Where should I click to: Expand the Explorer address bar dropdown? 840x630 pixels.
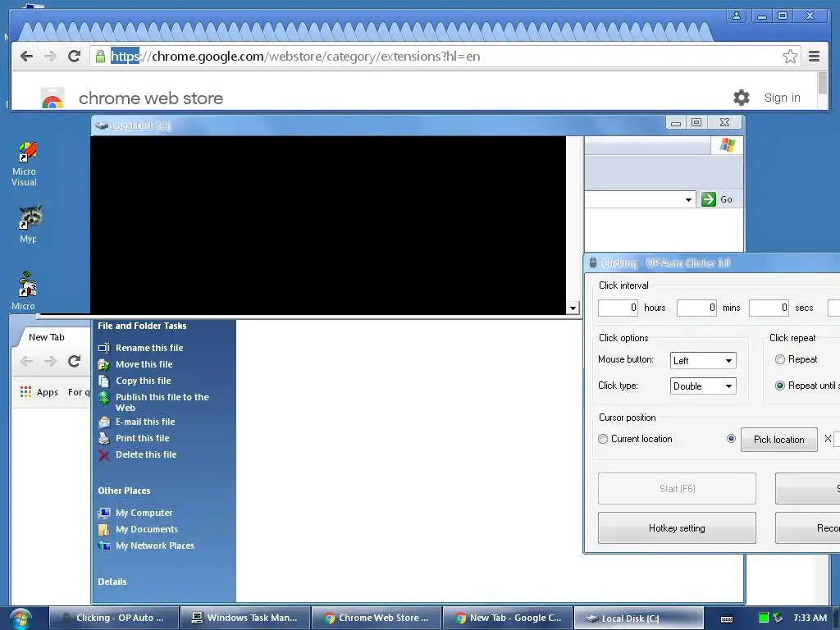688,200
